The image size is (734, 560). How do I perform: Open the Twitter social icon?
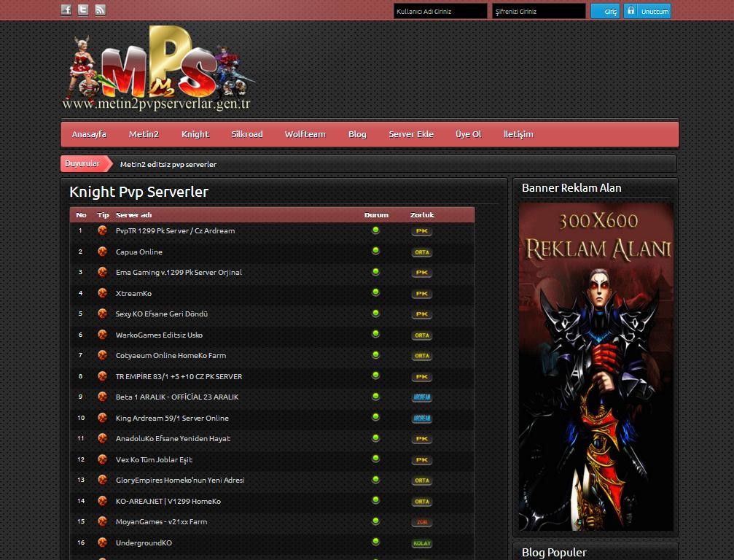(83, 9)
